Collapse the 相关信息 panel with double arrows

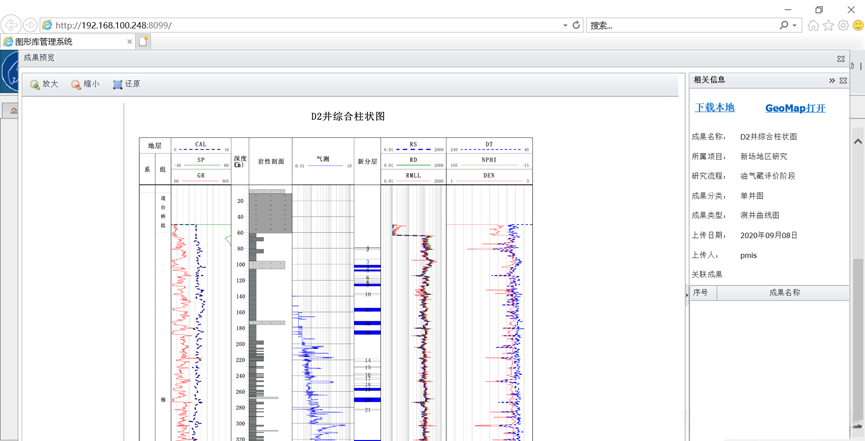pyautogui.click(x=831, y=80)
